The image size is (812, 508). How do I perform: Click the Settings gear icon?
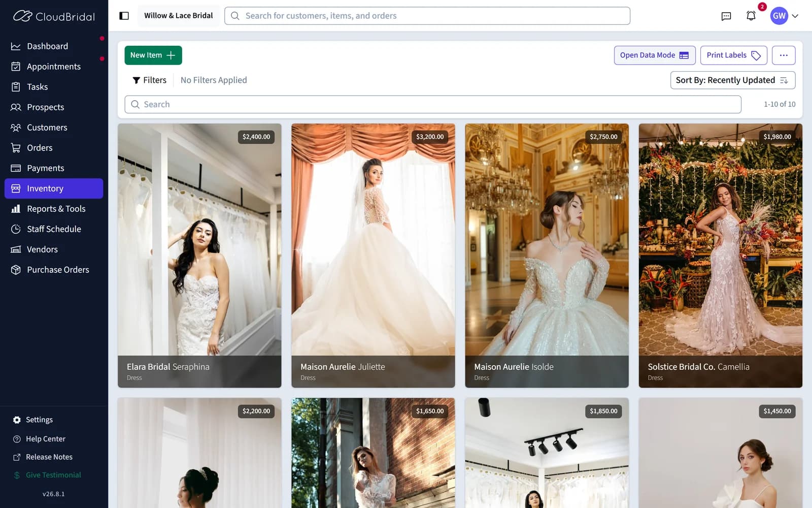[17, 420]
